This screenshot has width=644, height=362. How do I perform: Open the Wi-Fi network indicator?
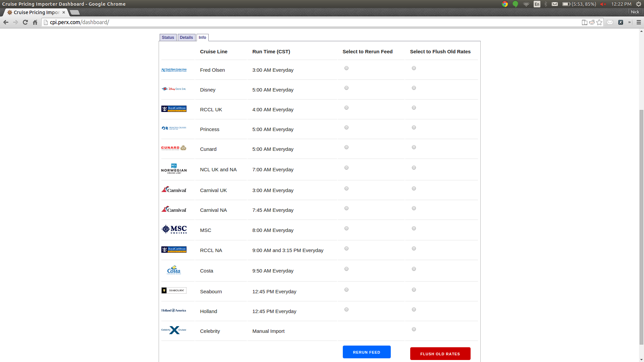click(x=526, y=4)
